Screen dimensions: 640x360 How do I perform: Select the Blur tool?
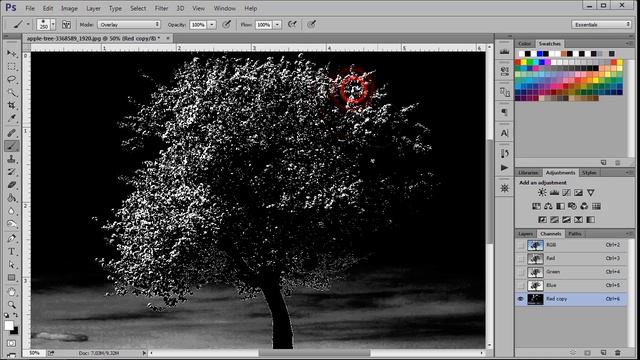11,211
